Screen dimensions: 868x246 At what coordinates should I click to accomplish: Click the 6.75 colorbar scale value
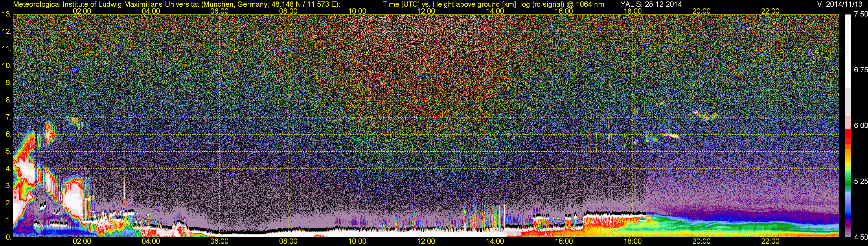860,70
